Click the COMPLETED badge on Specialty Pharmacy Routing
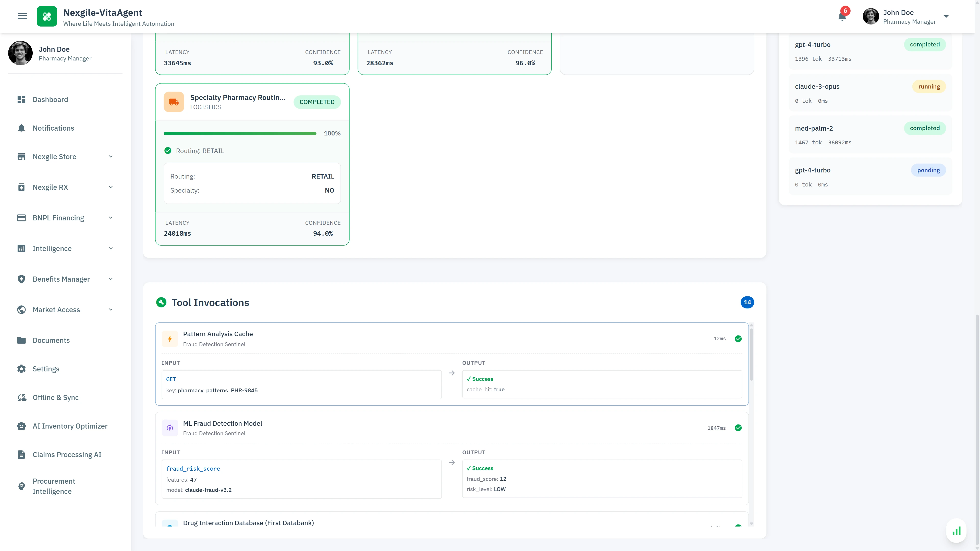Viewport: 980px width, 551px height. click(x=317, y=102)
